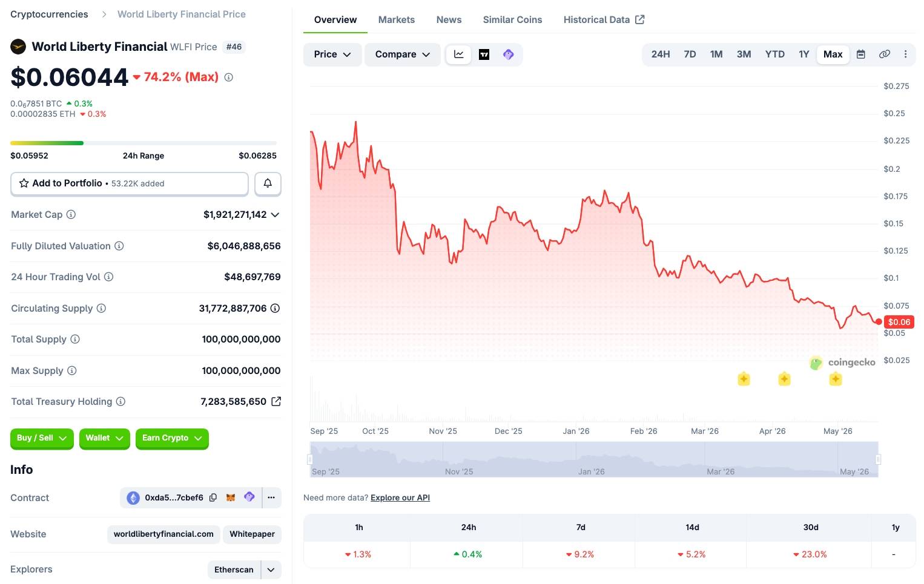The height and width of the screenshot is (584, 924).
Task: Click the Ethereum logo next to contract
Action: coord(133,498)
